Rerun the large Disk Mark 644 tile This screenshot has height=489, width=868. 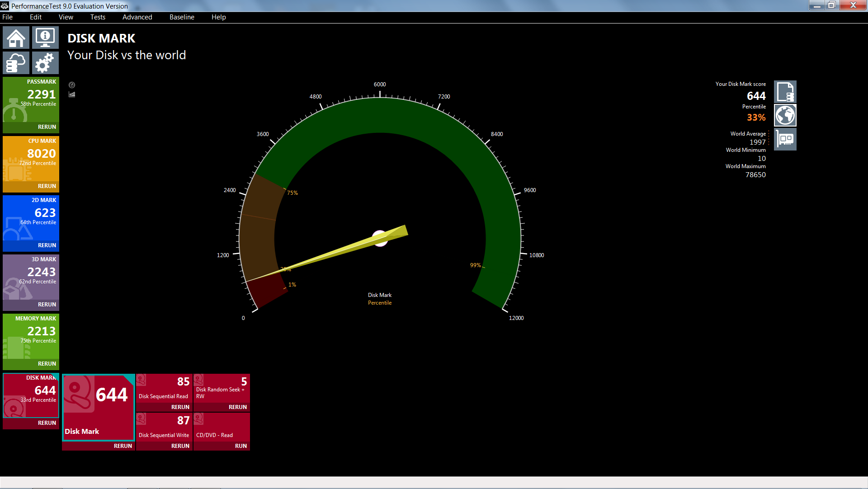point(123,446)
